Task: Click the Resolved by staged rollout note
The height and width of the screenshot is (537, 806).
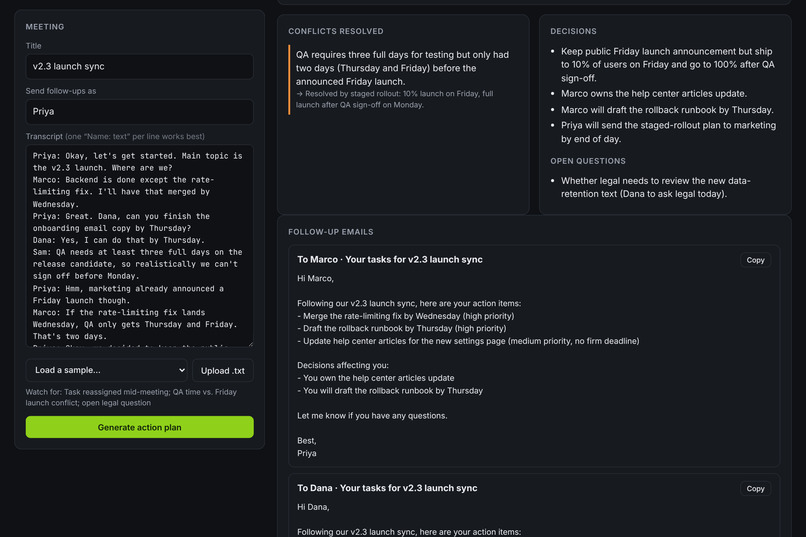Action: pos(395,99)
